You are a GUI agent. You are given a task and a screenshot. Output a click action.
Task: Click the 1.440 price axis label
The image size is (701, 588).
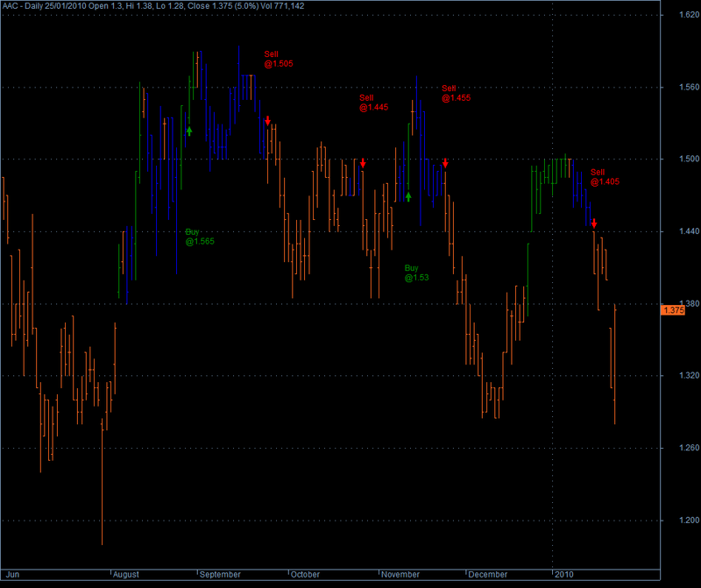click(689, 231)
